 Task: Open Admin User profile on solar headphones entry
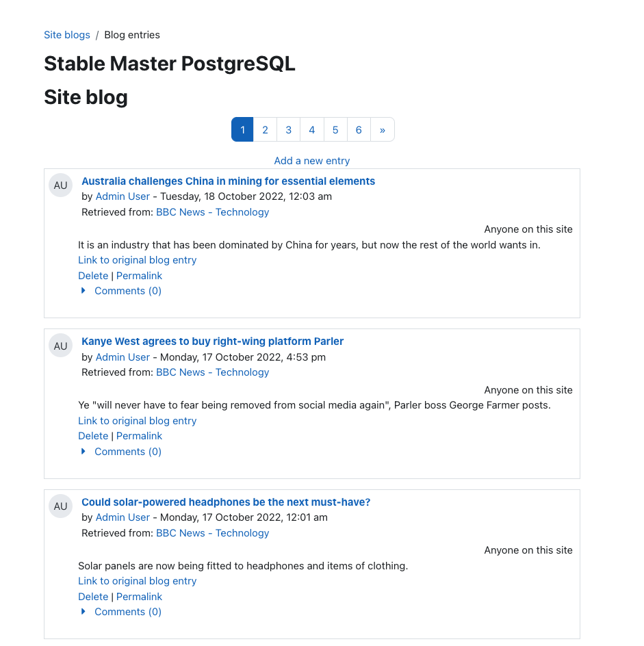pos(123,517)
